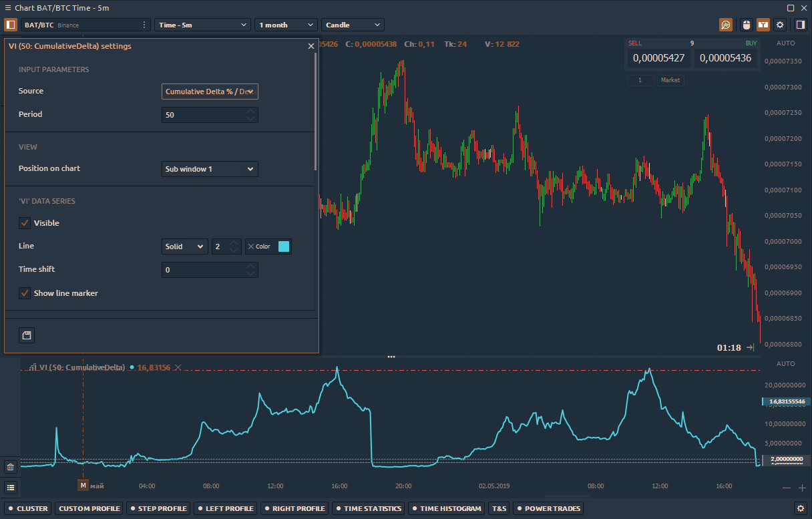Screen dimensions: 812x519
Task: Click the BUY price 0,00005436 button
Action: tap(726, 58)
